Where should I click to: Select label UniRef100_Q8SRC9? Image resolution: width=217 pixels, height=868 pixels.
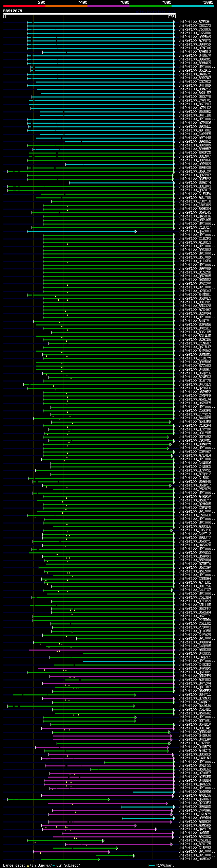195,754
